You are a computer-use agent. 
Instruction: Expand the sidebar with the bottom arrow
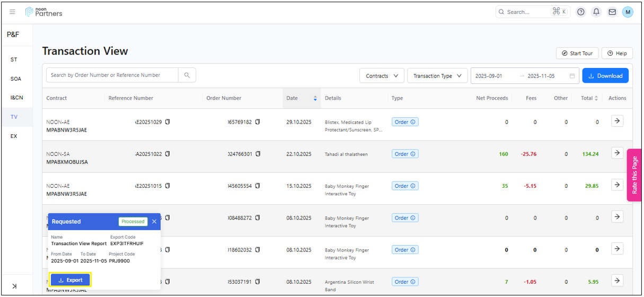click(14, 286)
